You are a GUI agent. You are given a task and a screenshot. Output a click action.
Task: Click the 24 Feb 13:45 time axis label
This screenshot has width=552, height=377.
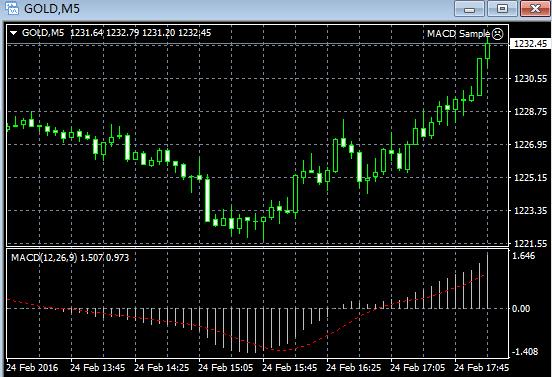[x=98, y=368]
